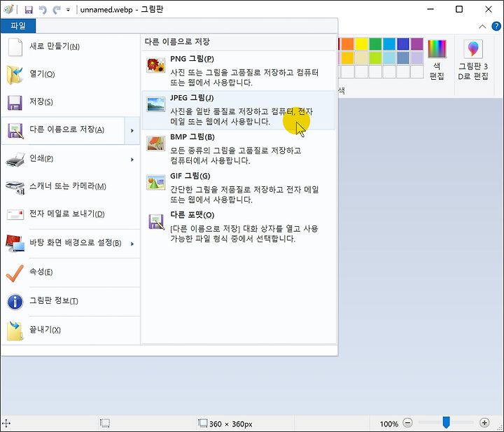This screenshot has width=504, height=432.
Task: Click the folder icon for 열기
Action: coord(15,75)
